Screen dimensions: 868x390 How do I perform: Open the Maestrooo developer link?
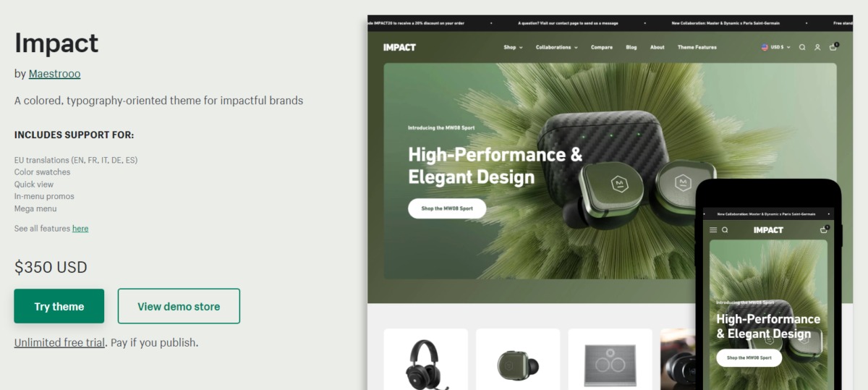point(55,74)
